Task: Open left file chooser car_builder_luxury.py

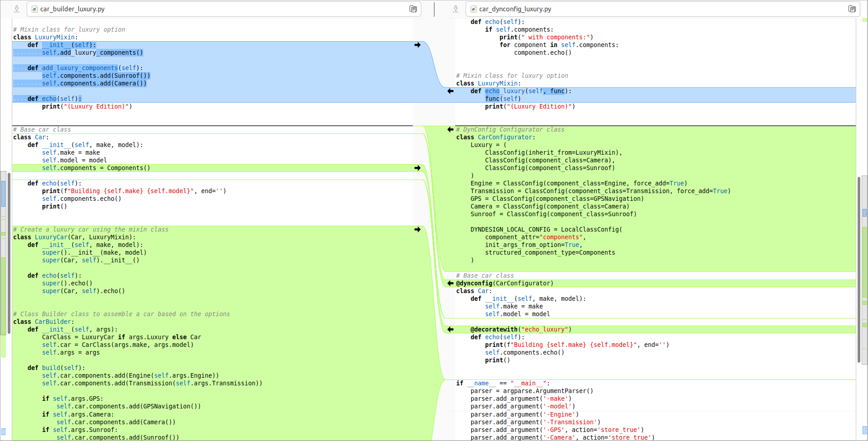Action: (224, 9)
